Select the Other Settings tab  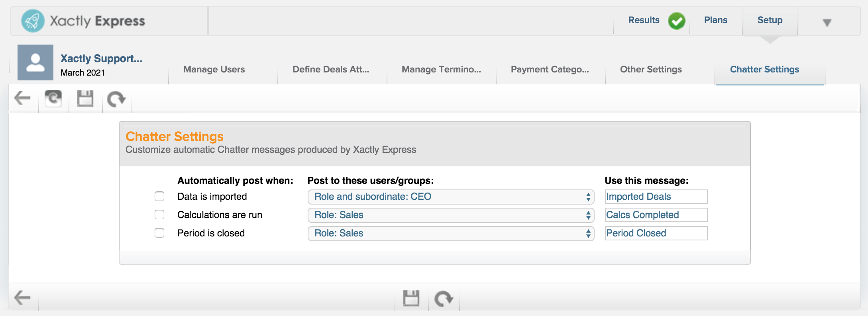pyautogui.click(x=651, y=69)
